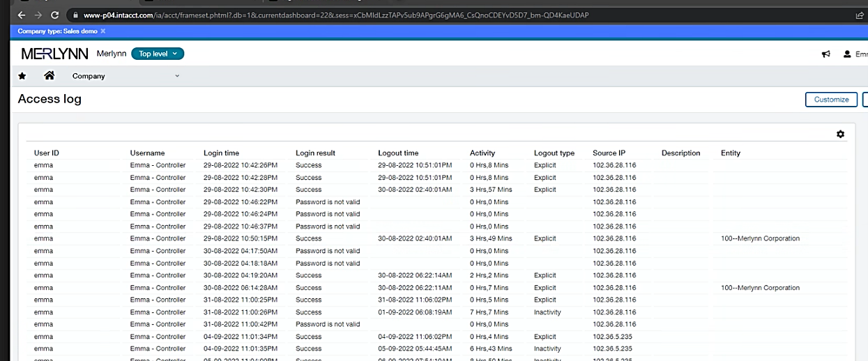Sort by User ID column header

tap(47, 153)
